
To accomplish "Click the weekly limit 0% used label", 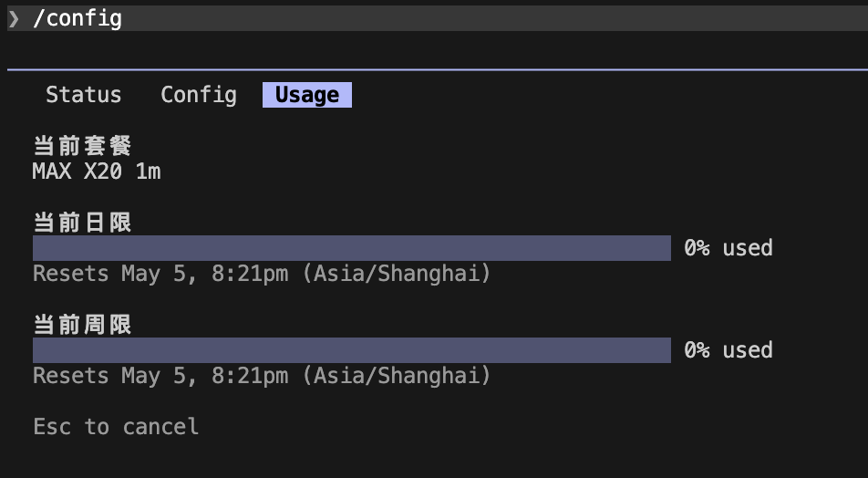I will [728, 350].
